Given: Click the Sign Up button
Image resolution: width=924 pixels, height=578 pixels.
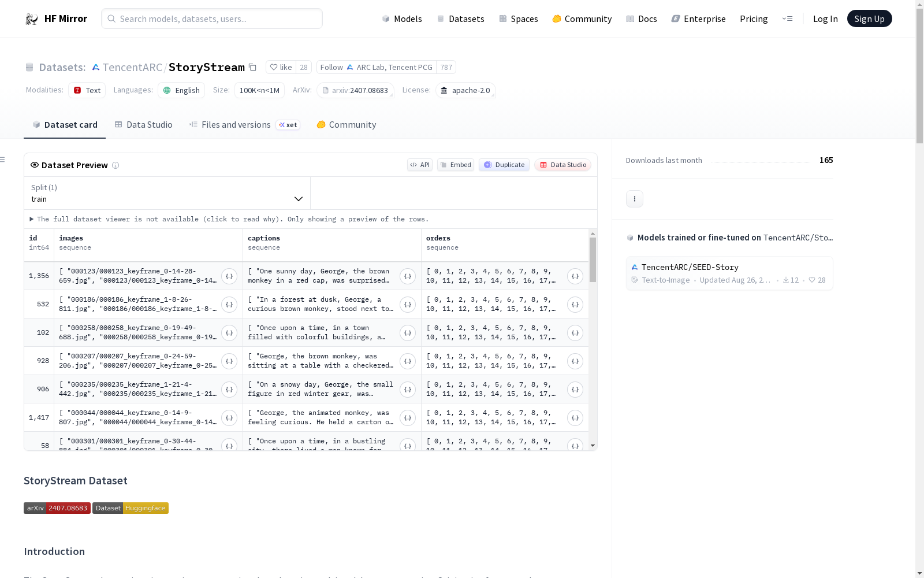Looking at the screenshot, I should [x=870, y=18].
